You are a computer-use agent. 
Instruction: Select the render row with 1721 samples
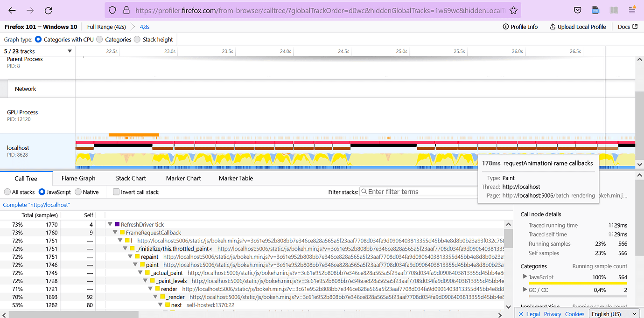pyautogui.click(x=252, y=289)
